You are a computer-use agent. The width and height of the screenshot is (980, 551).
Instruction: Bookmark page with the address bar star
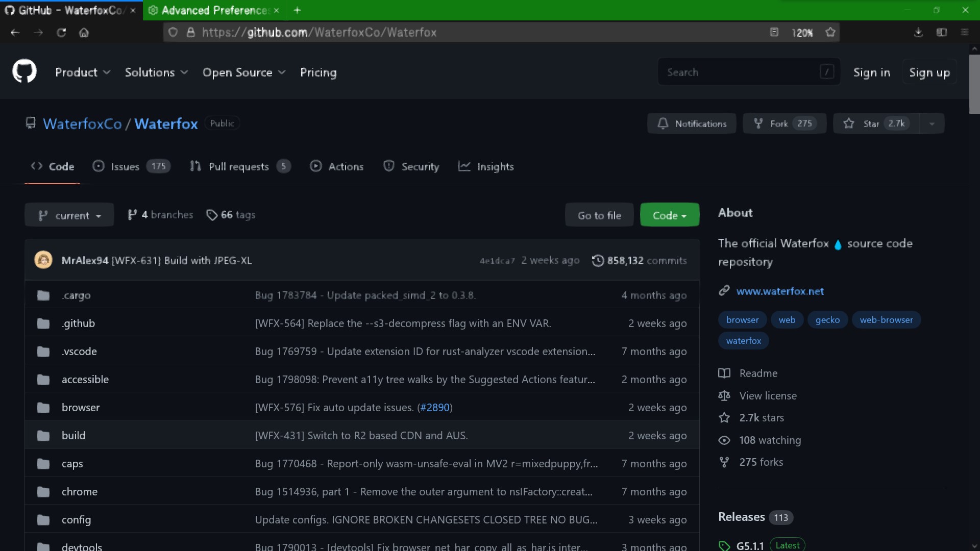(x=830, y=32)
